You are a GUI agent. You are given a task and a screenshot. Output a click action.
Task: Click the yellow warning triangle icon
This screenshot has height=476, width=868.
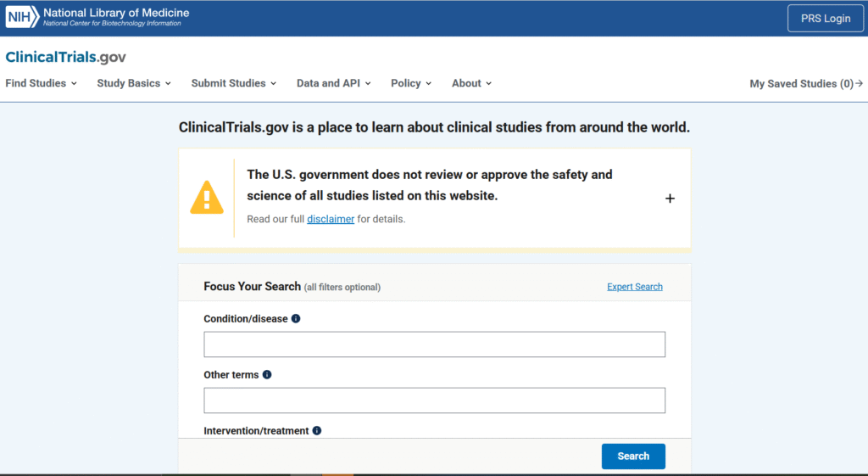tap(207, 199)
